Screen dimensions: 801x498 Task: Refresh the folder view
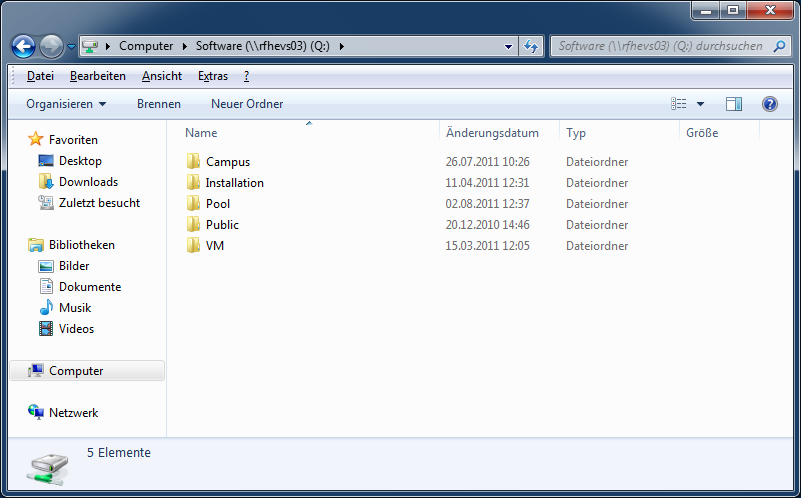click(x=531, y=46)
